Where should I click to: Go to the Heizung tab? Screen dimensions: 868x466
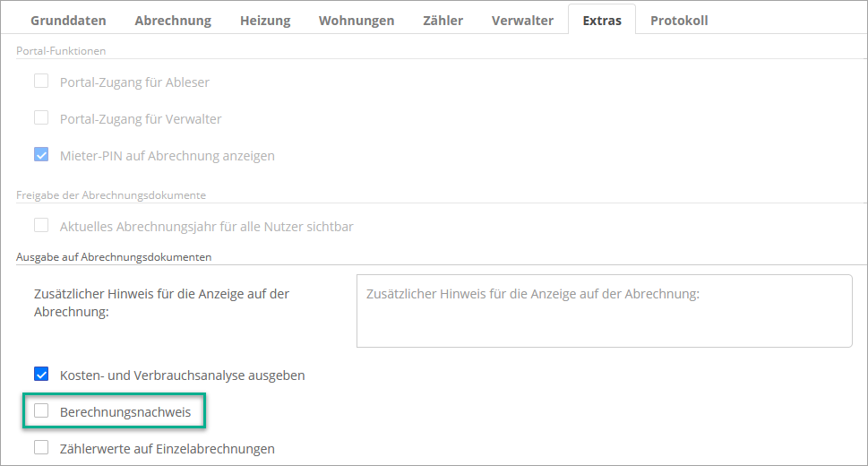(x=265, y=20)
